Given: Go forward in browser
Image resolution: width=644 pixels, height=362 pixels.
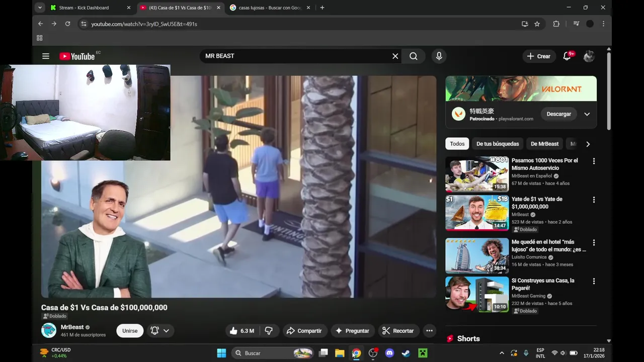Looking at the screenshot, I should tap(54, 24).
